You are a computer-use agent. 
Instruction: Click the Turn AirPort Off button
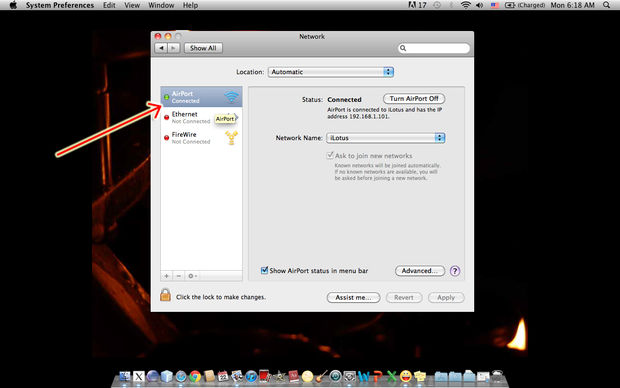click(x=414, y=98)
